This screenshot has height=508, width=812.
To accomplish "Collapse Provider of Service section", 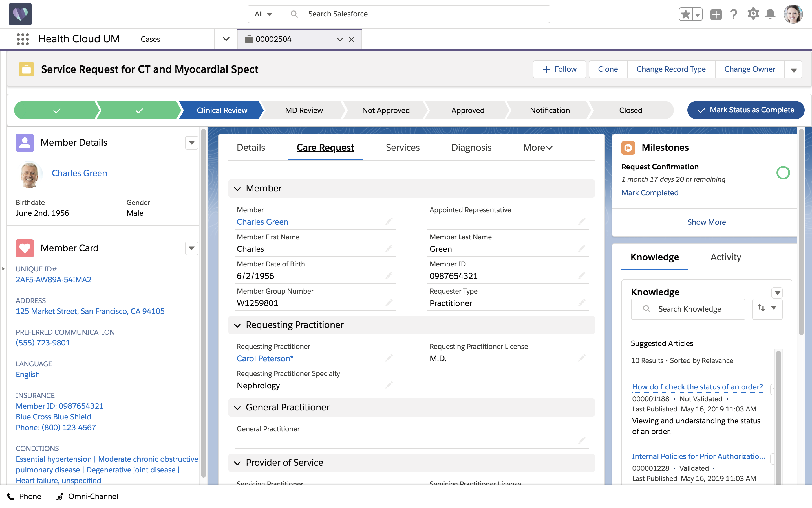I will click(237, 463).
